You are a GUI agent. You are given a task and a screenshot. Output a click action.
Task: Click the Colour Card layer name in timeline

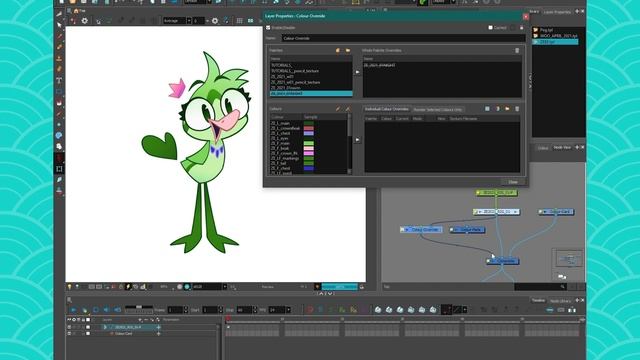123,333
